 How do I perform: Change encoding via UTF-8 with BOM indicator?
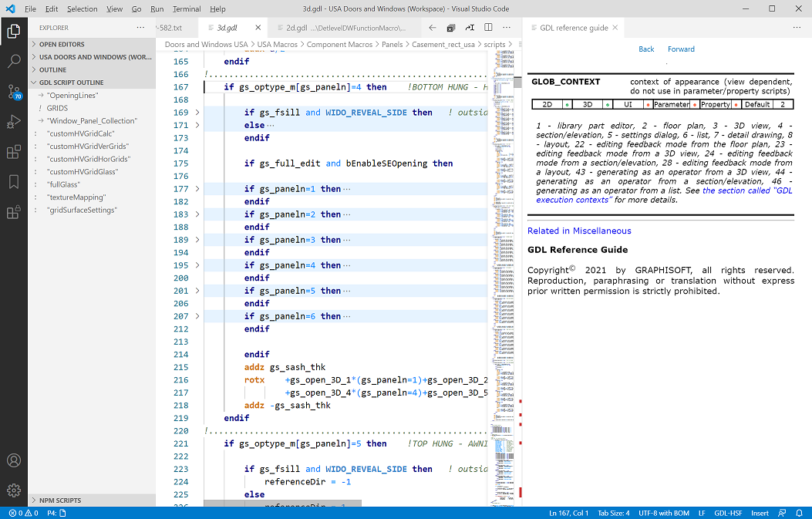tap(664, 512)
